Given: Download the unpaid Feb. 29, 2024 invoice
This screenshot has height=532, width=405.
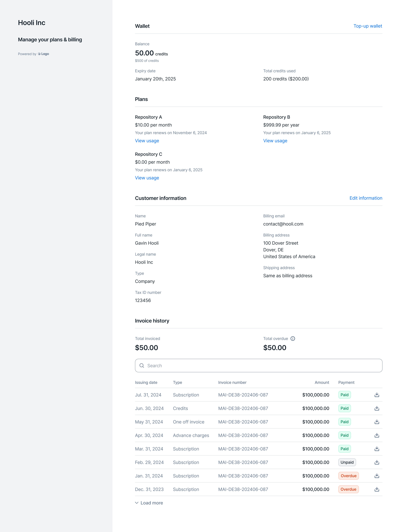Looking at the screenshot, I should 377,462.
